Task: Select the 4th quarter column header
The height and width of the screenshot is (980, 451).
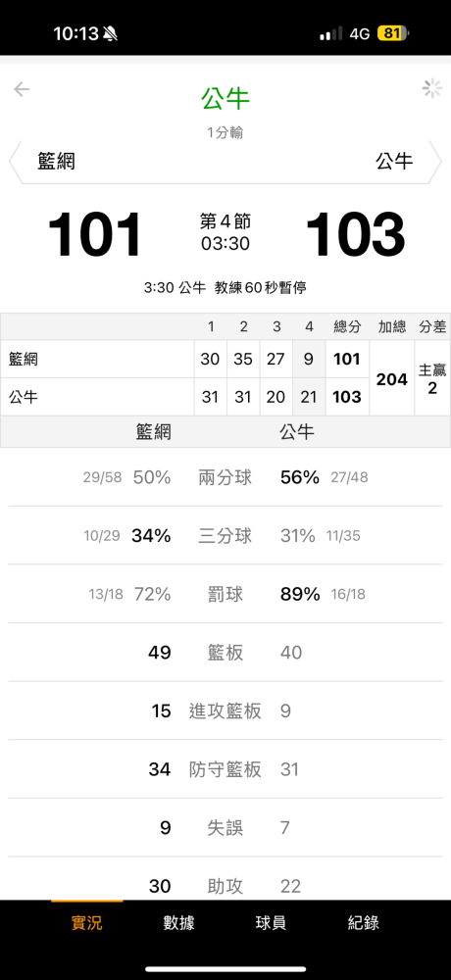Action: 309,327
